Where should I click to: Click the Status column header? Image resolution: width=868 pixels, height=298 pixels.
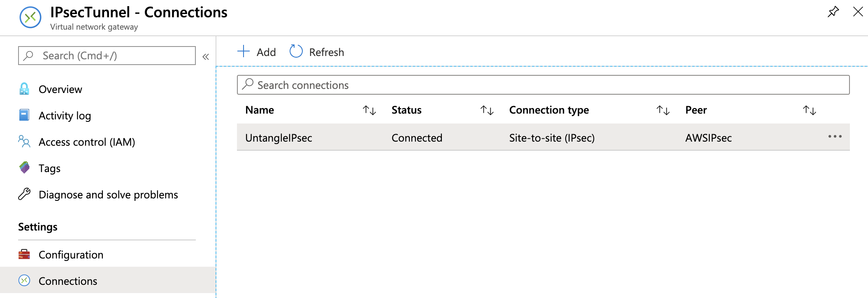pyautogui.click(x=406, y=110)
